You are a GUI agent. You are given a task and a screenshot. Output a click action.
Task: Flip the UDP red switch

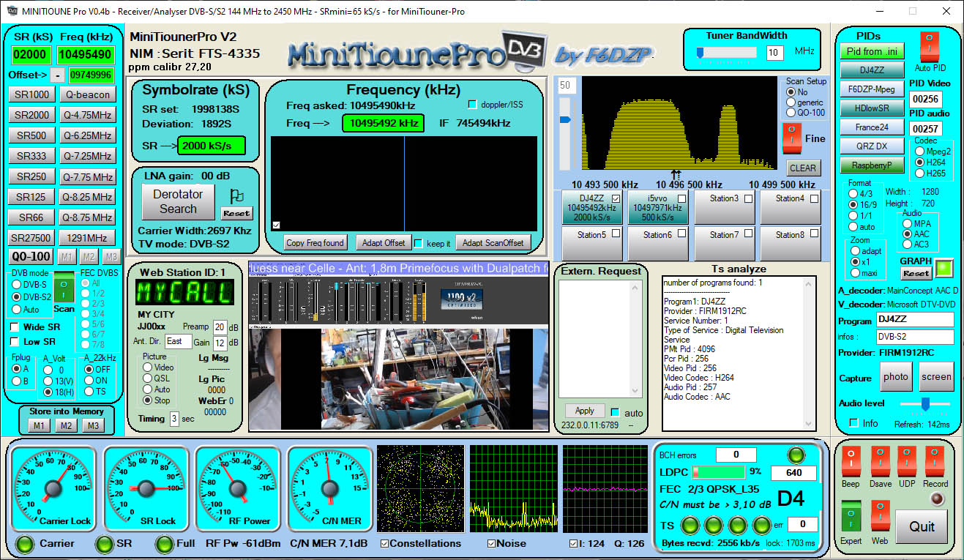click(x=907, y=462)
